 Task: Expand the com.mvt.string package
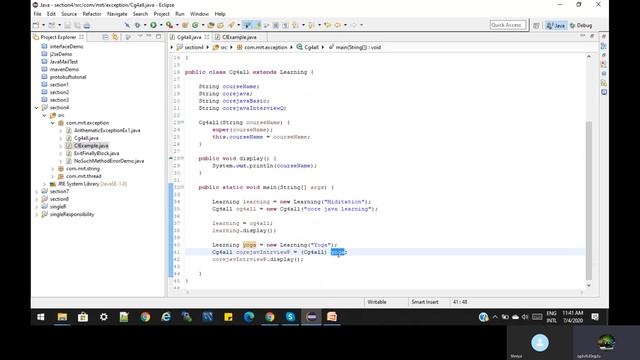coord(52,169)
